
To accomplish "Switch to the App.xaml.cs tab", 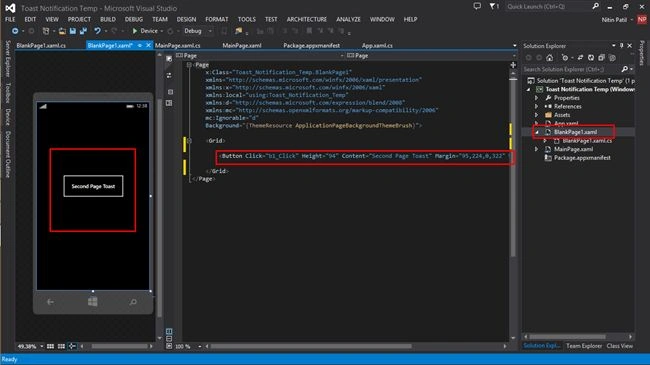I will click(x=377, y=45).
